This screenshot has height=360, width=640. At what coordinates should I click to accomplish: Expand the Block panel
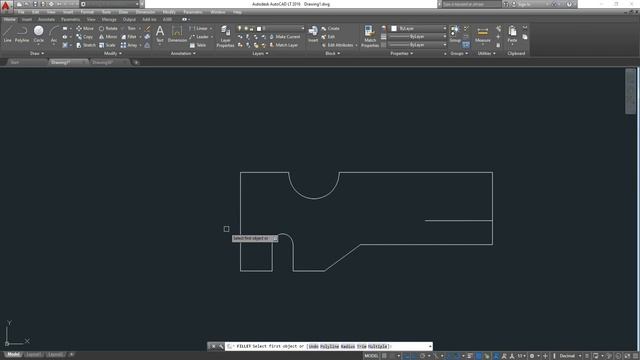(x=332, y=53)
